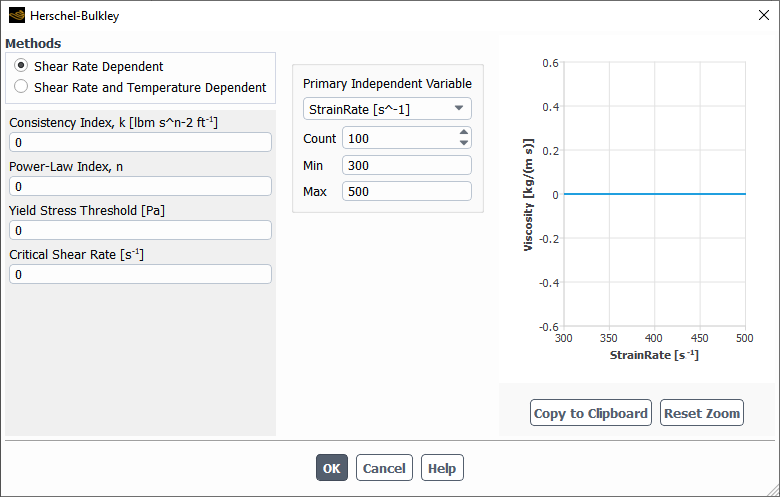Screen dimensions: 780x497
Task: Select Shear Rate and Temperature Dependent option
Action: pos(22,87)
